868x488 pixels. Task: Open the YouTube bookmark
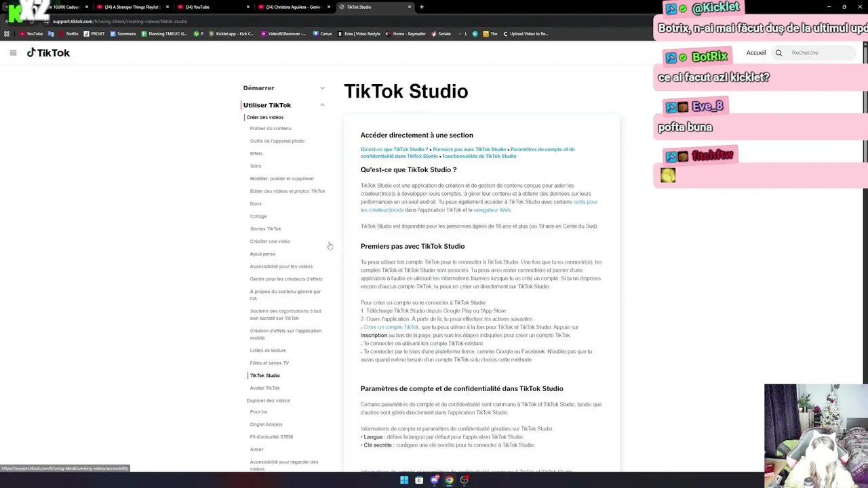pos(31,34)
